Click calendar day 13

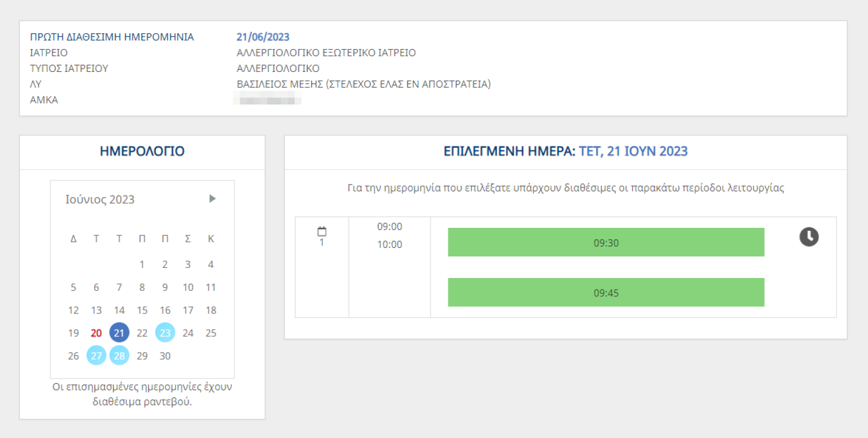pos(97,310)
